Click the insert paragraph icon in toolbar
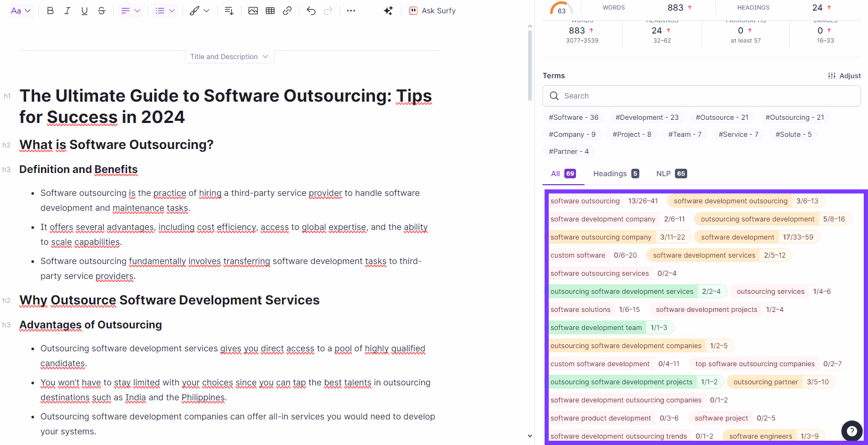 coord(229,11)
